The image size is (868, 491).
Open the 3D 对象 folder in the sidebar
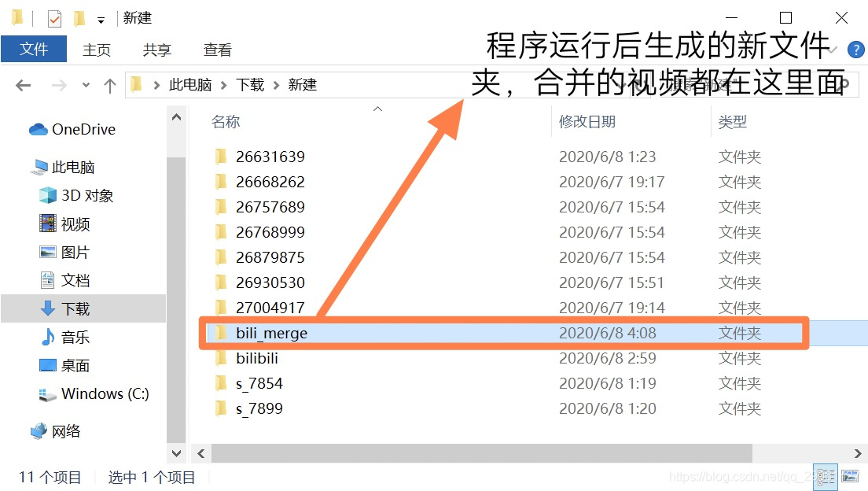[x=82, y=195]
